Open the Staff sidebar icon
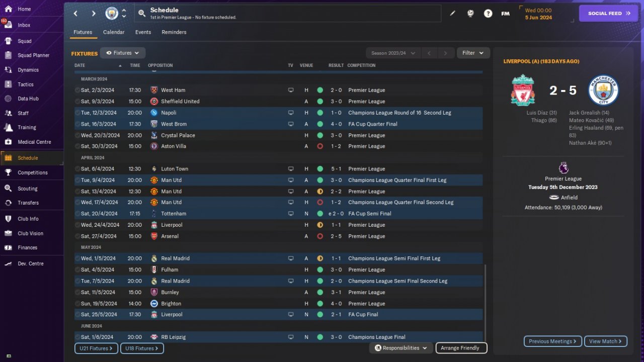The image size is (644, 362). 8,113
